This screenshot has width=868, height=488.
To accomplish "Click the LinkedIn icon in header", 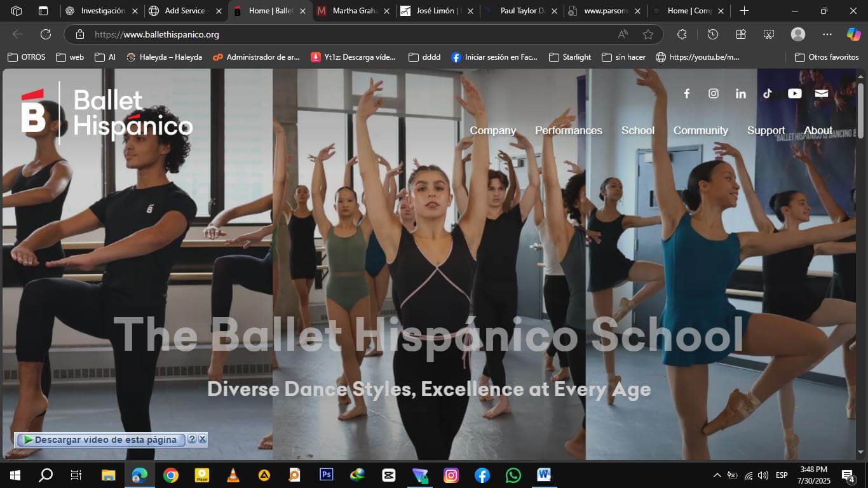I will click(741, 93).
